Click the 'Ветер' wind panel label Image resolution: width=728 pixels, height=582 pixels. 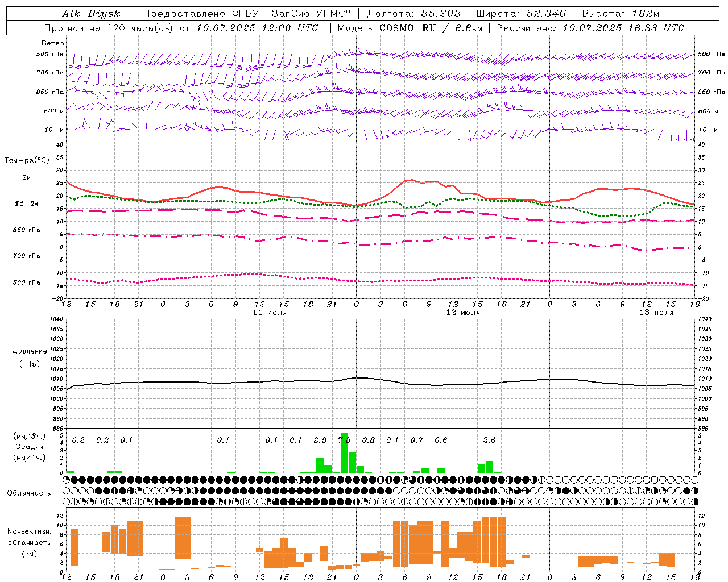tap(53, 43)
